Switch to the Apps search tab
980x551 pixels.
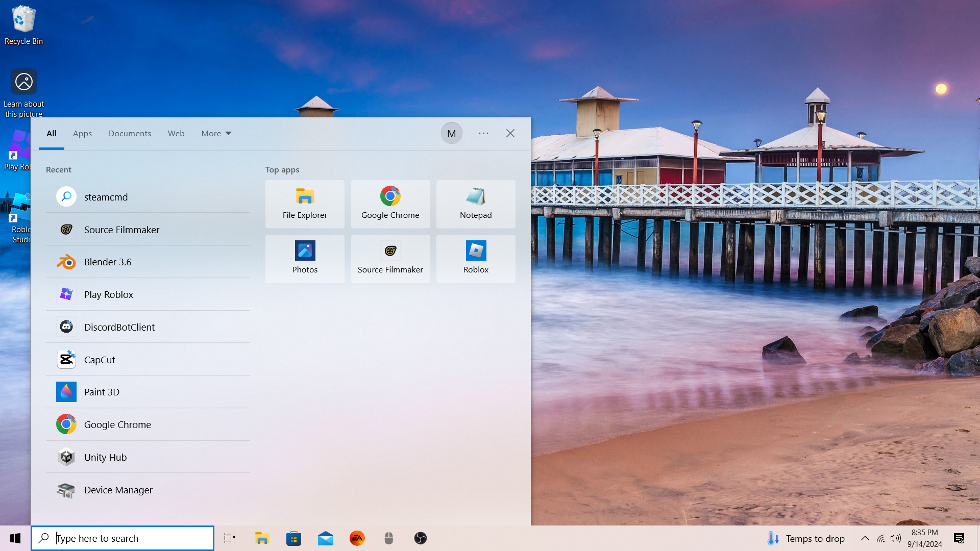(x=82, y=133)
